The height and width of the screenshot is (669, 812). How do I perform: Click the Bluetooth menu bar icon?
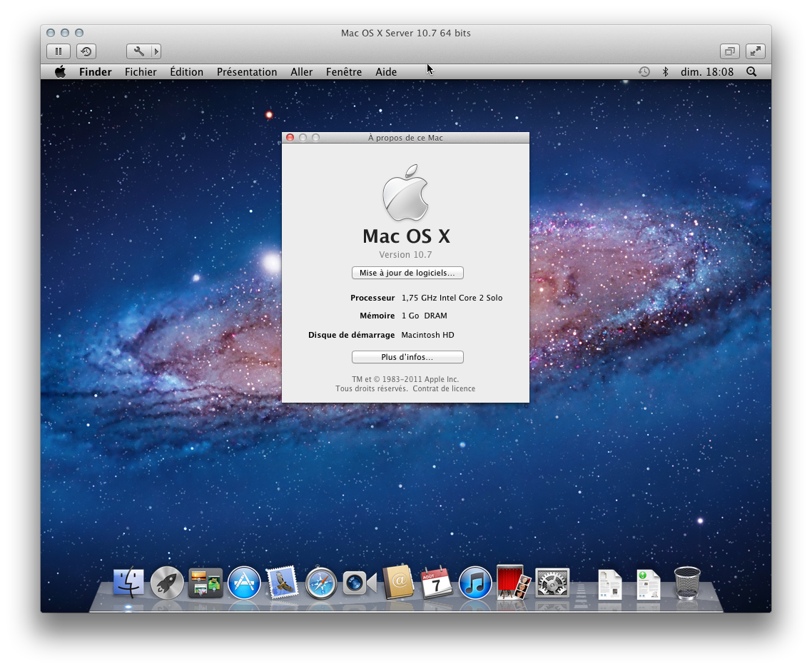point(666,72)
